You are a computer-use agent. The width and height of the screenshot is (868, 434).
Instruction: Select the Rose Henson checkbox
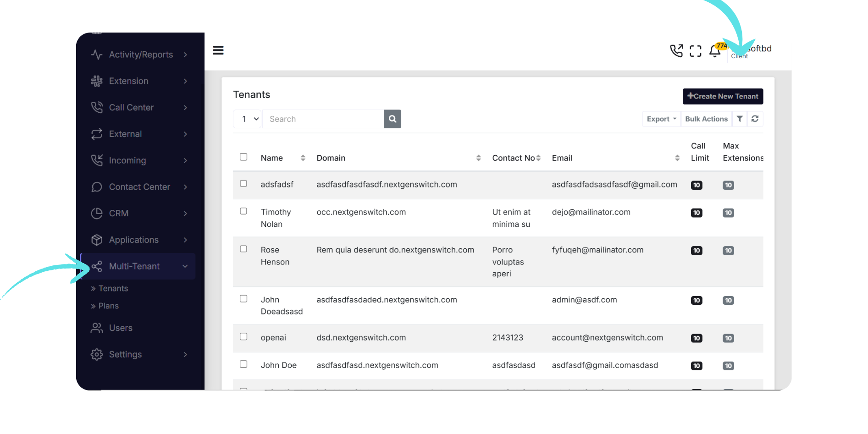pyautogui.click(x=243, y=249)
